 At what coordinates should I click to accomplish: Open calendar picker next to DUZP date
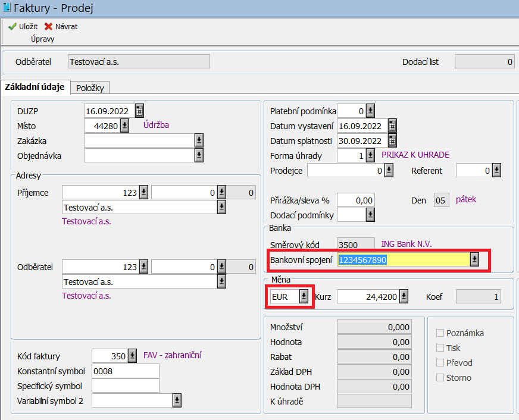click(139, 111)
